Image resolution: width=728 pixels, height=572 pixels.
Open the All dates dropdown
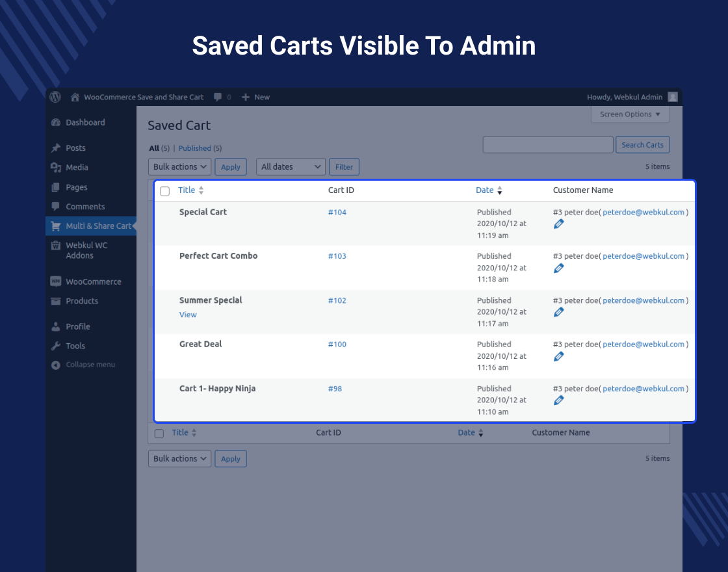[x=291, y=167]
